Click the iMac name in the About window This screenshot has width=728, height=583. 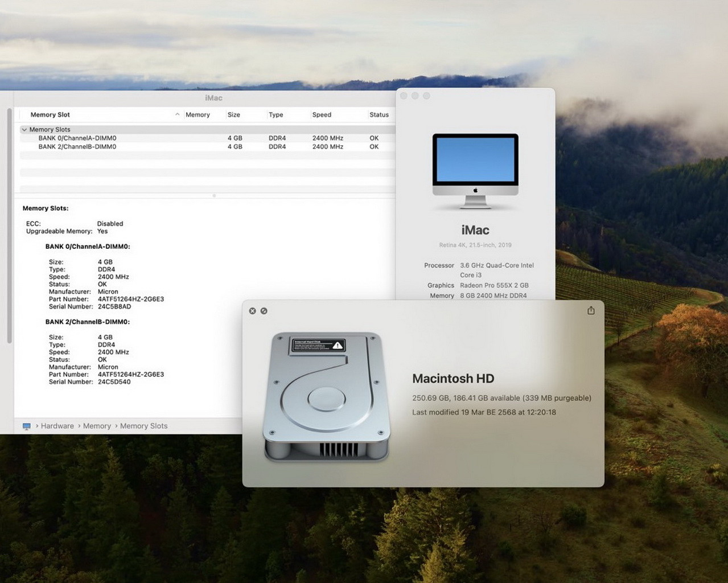coord(475,230)
